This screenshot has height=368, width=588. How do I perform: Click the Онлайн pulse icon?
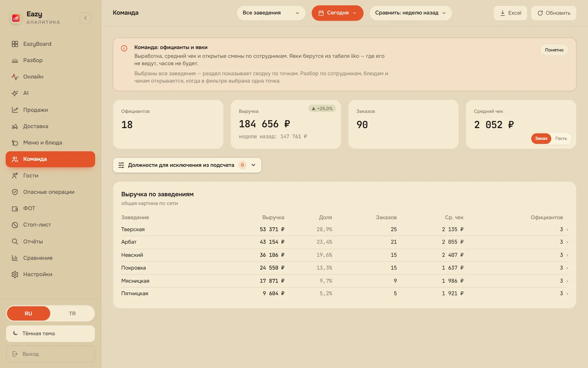pos(15,77)
